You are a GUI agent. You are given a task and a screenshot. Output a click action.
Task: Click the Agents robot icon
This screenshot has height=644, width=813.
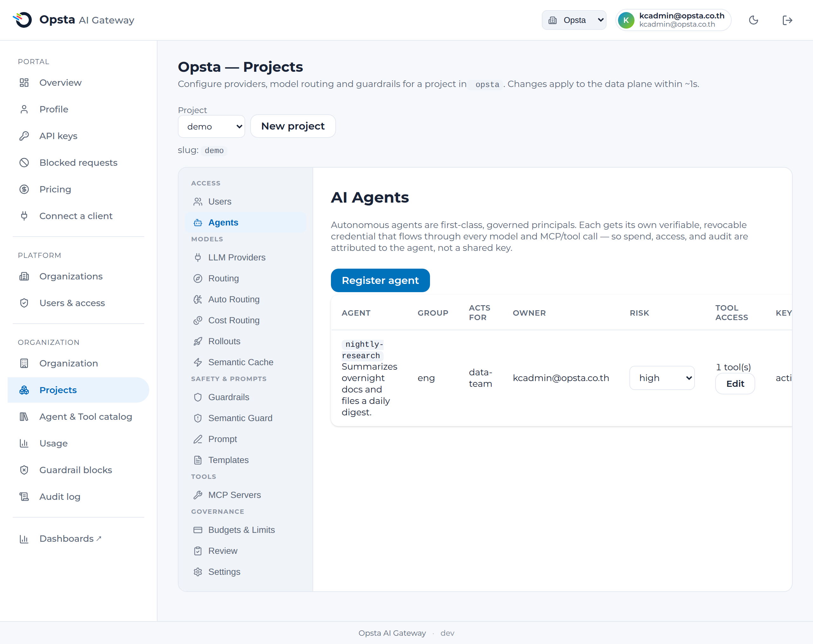(198, 223)
